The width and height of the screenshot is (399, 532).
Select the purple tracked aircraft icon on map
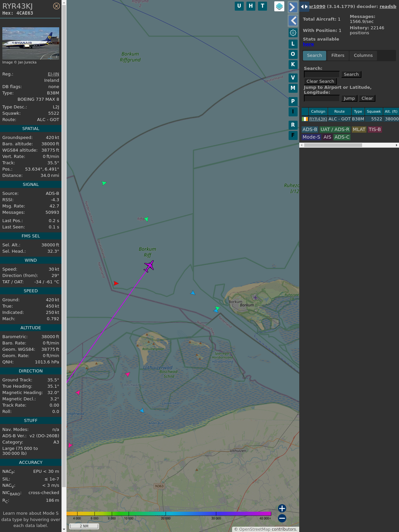click(149, 266)
